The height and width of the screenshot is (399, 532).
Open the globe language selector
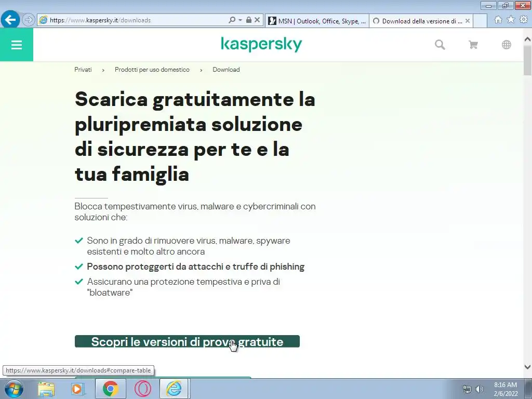coord(506,45)
